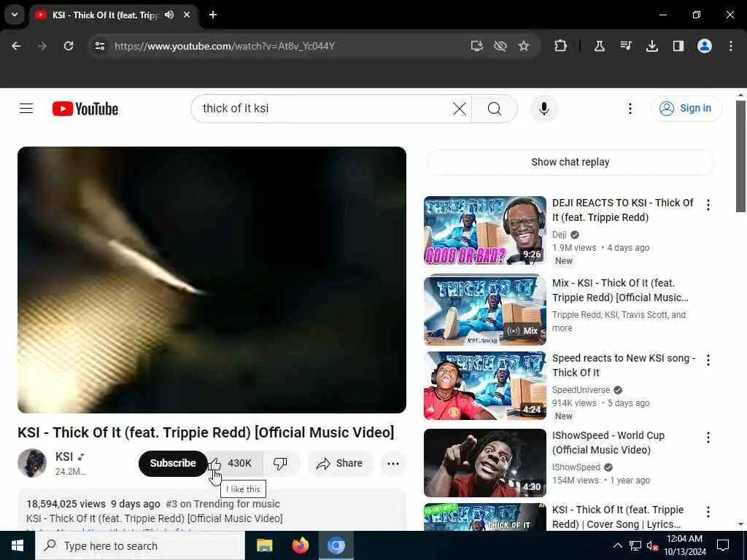
Task: Open KSI channel avatar
Action: click(x=32, y=463)
